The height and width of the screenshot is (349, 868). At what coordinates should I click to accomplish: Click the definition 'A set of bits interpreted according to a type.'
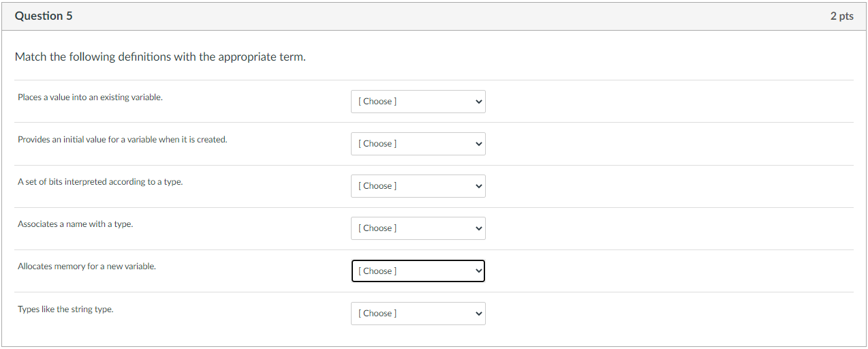[100, 182]
